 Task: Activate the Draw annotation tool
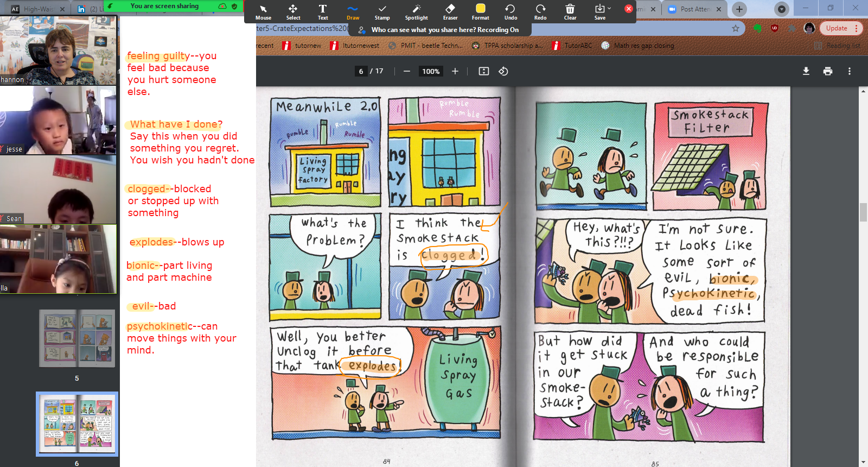[x=353, y=11]
